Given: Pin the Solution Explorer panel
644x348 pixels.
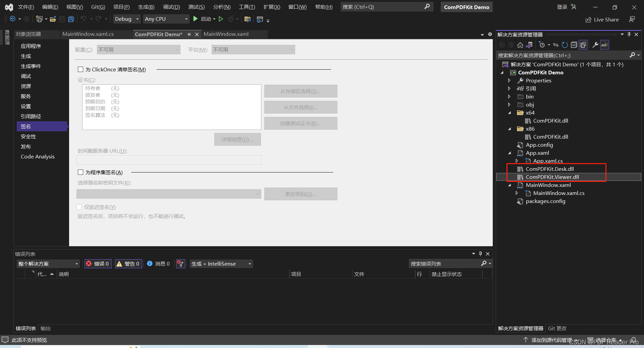Looking at the screenshot, I should pos(629,34).
